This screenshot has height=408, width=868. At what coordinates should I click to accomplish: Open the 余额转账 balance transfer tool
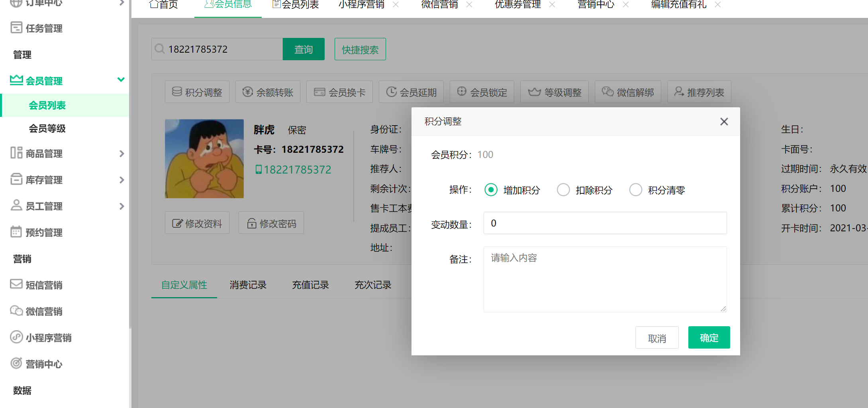pyautogui.click(x=268, y=91)
